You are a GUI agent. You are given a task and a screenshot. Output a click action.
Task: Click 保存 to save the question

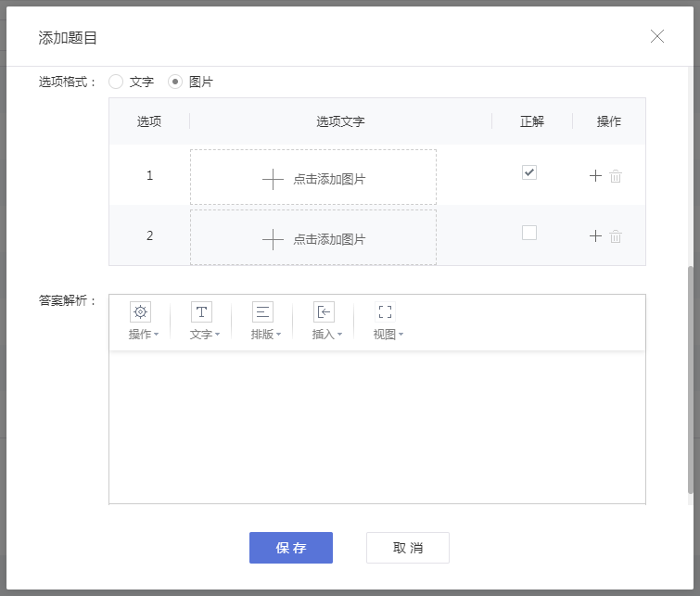[290, 548]
